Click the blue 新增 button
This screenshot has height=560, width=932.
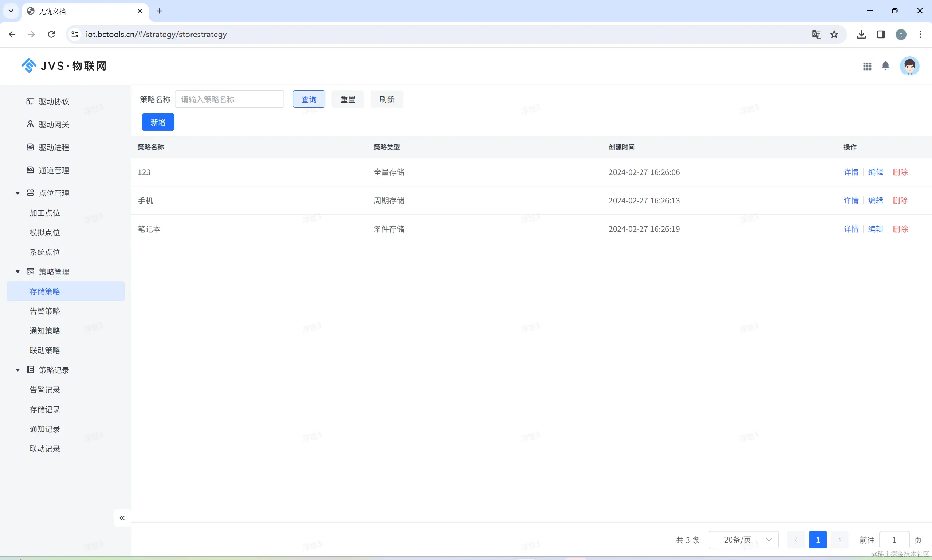(158, 122)
